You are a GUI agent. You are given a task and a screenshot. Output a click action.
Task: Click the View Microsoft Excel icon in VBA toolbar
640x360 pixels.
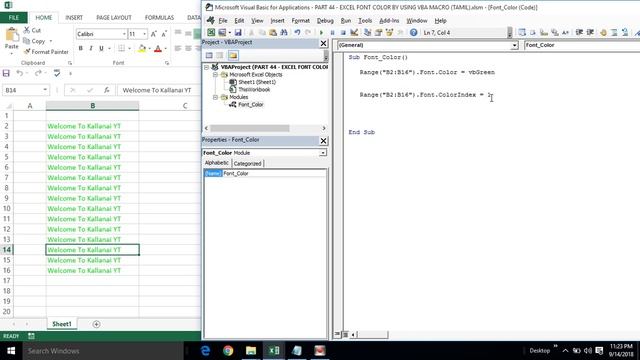(211, 33)
